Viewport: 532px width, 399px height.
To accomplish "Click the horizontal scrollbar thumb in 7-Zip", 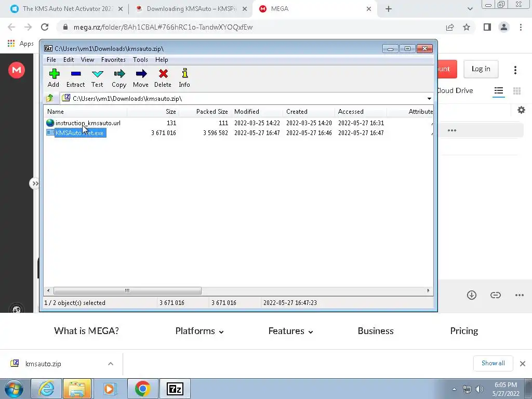I will pos(127,290).
